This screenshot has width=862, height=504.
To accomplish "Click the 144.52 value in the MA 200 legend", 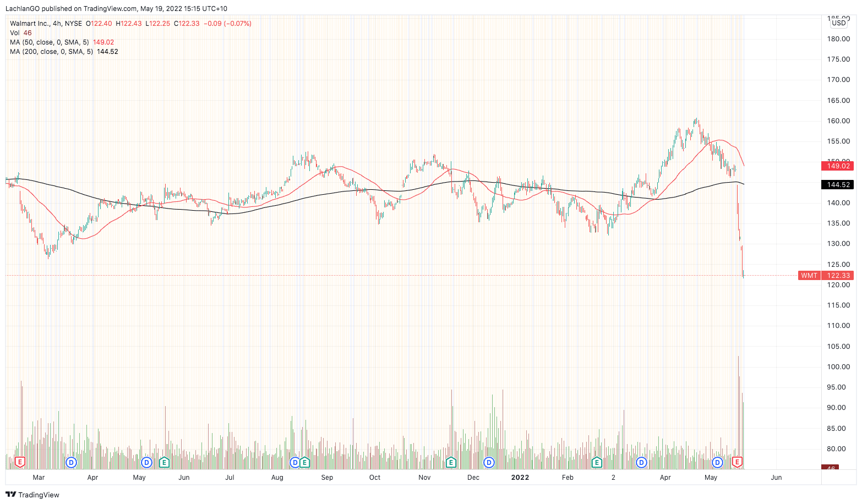I will (x=107, y=52).
